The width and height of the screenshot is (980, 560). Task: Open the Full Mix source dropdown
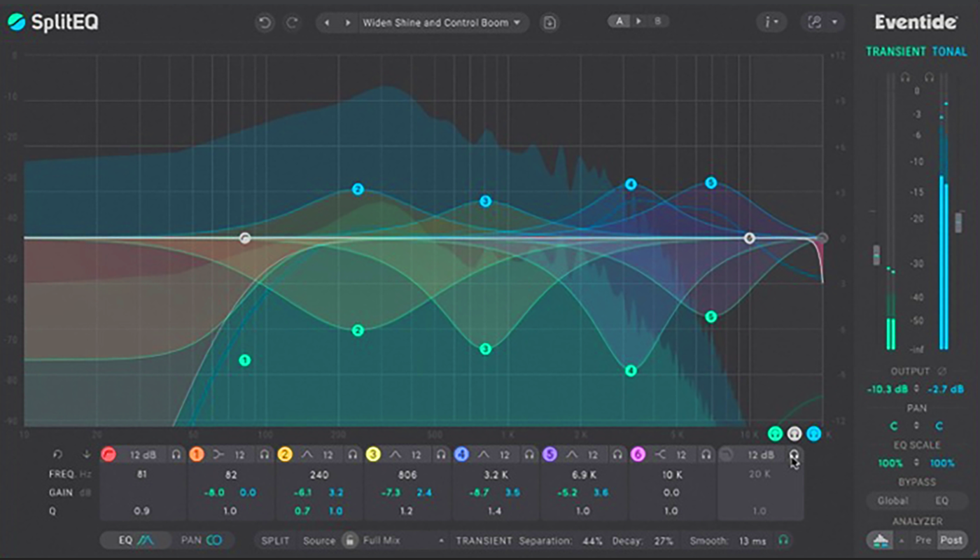(x=403, y=540)
